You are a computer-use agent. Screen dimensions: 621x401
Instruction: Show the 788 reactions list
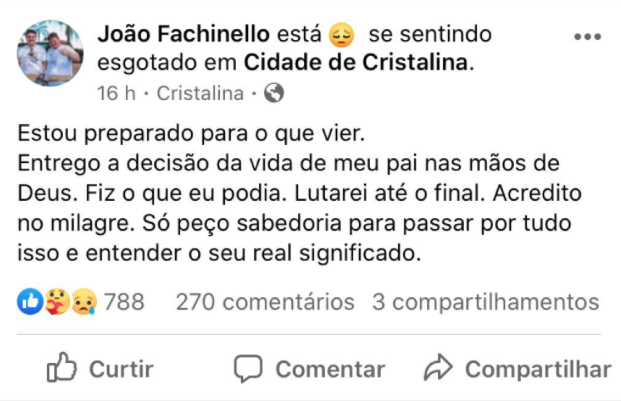[125, 301]
